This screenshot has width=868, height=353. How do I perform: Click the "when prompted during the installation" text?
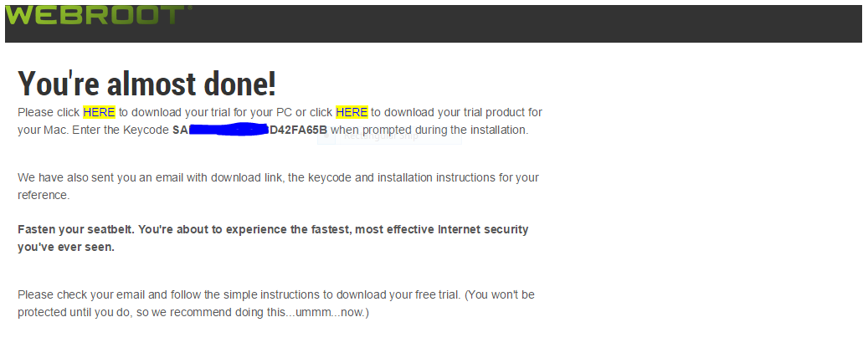click(x=429, y=130)
